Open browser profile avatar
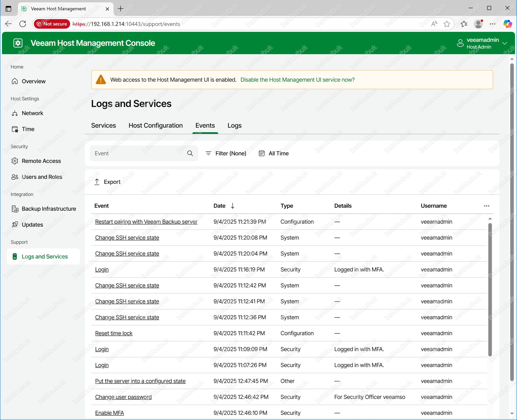 click(478, 24)
